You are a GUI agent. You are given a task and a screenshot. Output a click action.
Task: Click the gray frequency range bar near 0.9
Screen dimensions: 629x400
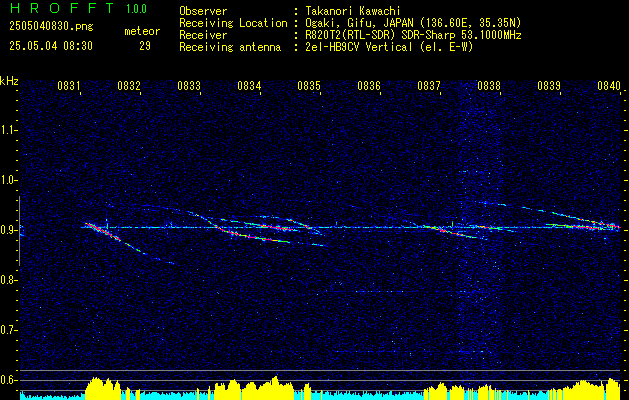click(x=19, y=231)
